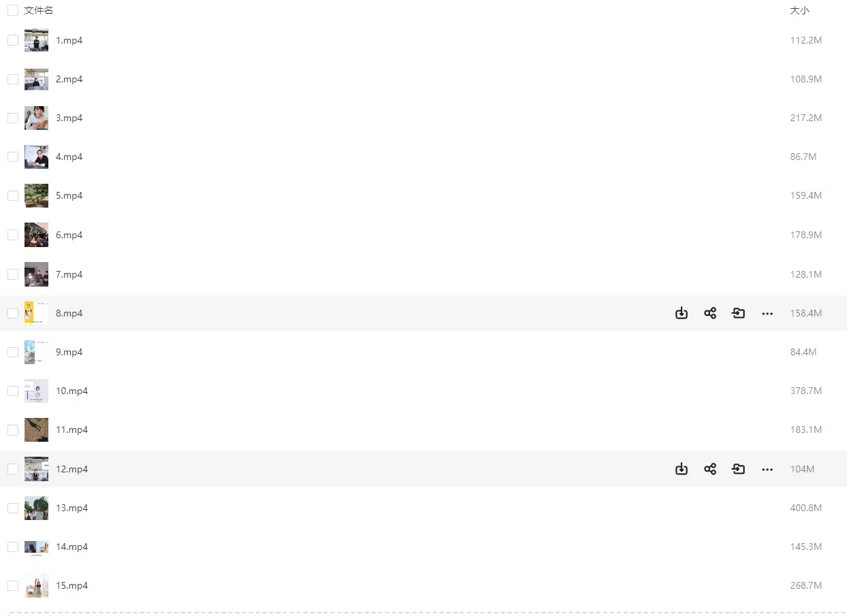Click transfer icon on 12.mp4 row
The image size is (847, 616).
pyautogui.click(x=739, y=469)
